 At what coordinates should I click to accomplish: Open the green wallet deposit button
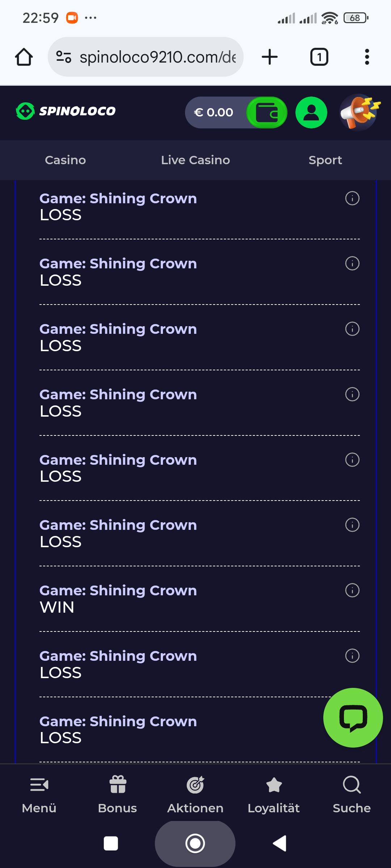[x=267, y=112]
